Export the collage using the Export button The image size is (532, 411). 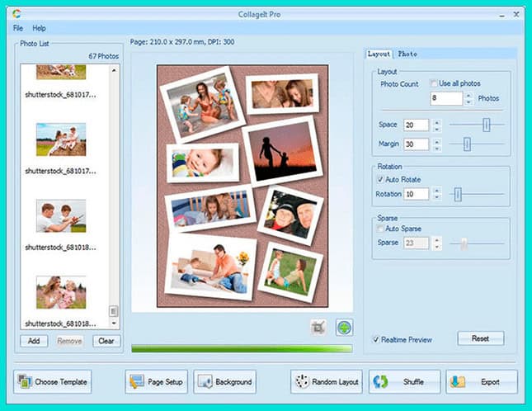point(482,382)
